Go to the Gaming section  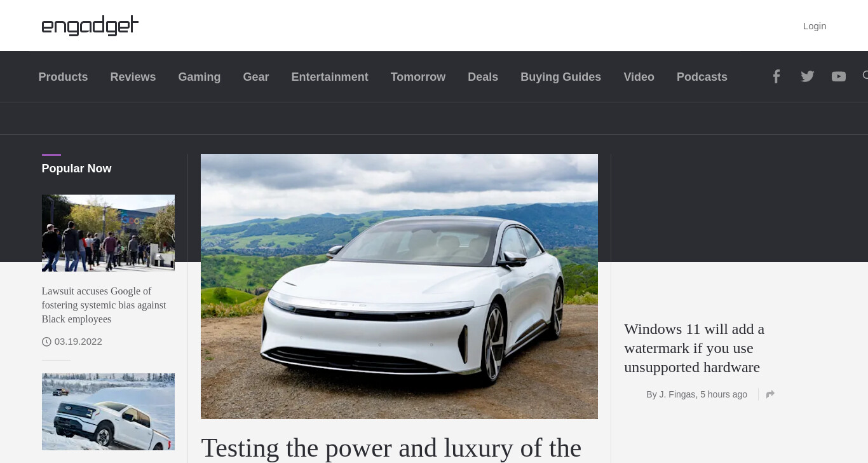[200, 77]
